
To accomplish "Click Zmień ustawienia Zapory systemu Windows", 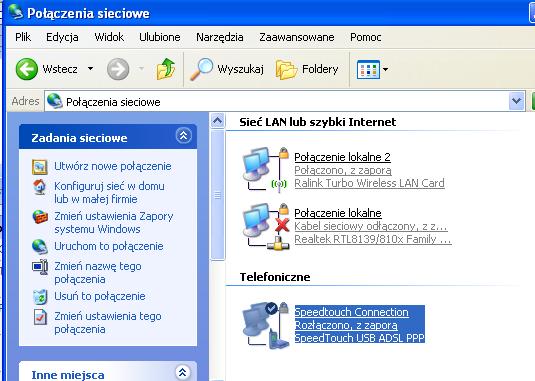I will click(114, 223).
